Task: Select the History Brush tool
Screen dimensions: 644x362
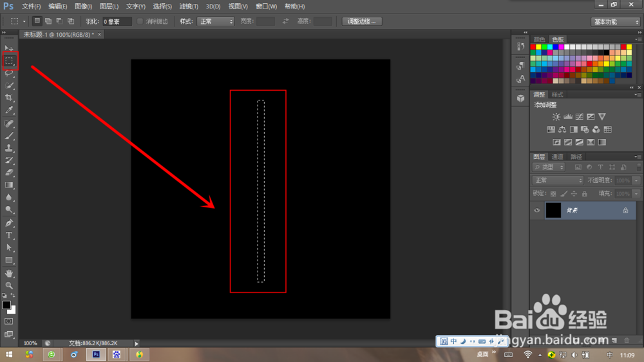Action: click(x=9, y=160)
